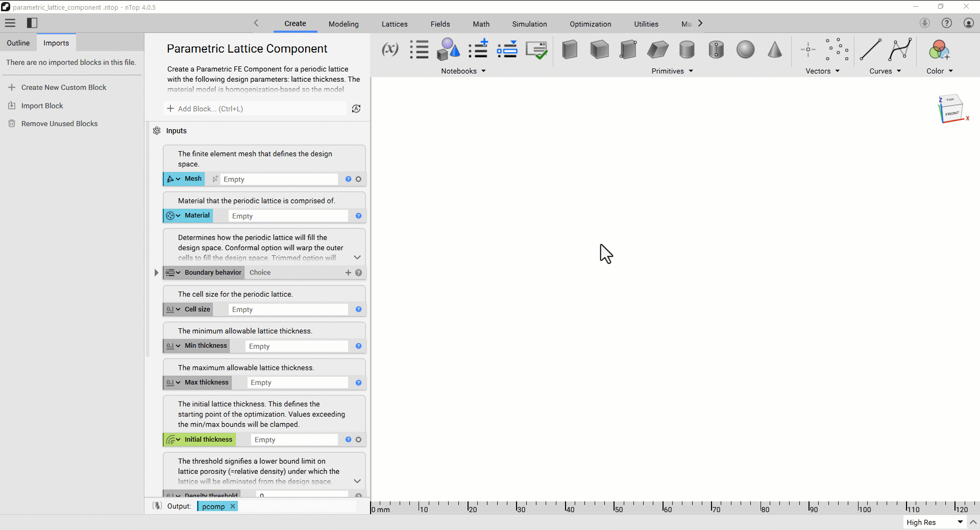Toggle the Initial thickness circle connector
The width and height of the screenshot is (980, 530).
358,440
